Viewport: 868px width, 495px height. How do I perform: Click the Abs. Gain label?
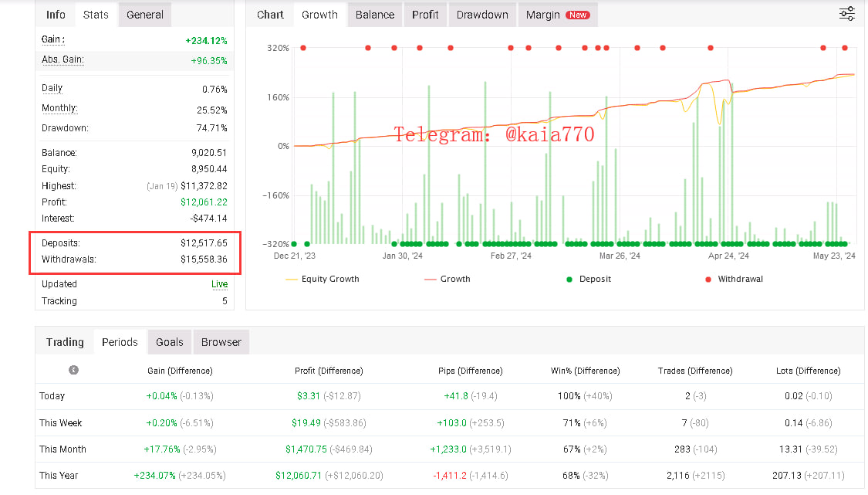tap(62, 59)
